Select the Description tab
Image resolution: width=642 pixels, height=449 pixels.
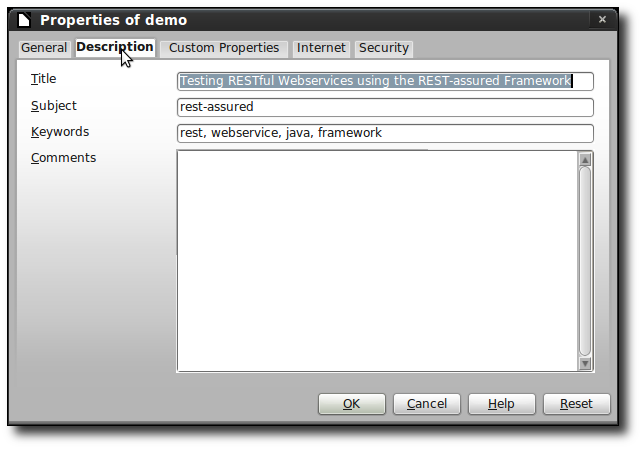(x=114, y=47)
